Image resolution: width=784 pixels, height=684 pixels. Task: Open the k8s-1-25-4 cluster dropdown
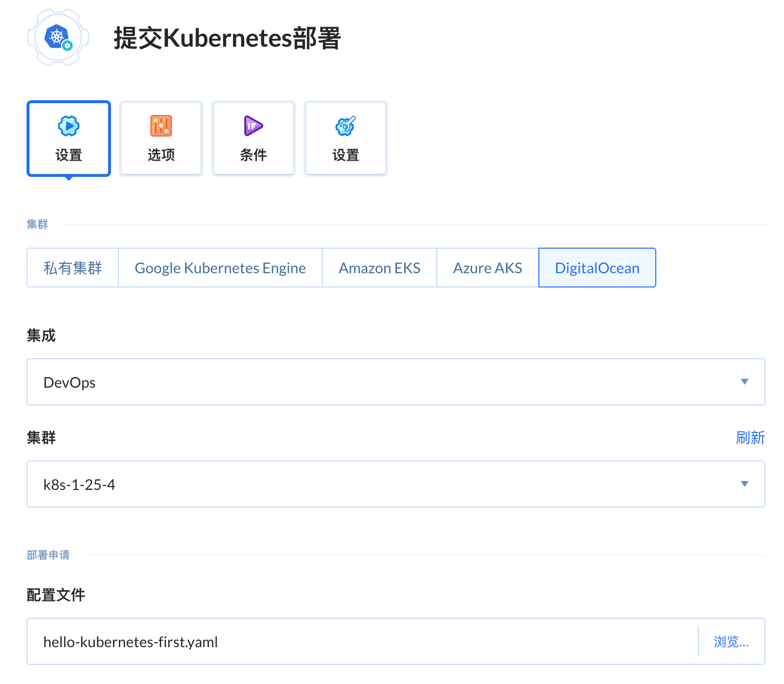(396, 484)
